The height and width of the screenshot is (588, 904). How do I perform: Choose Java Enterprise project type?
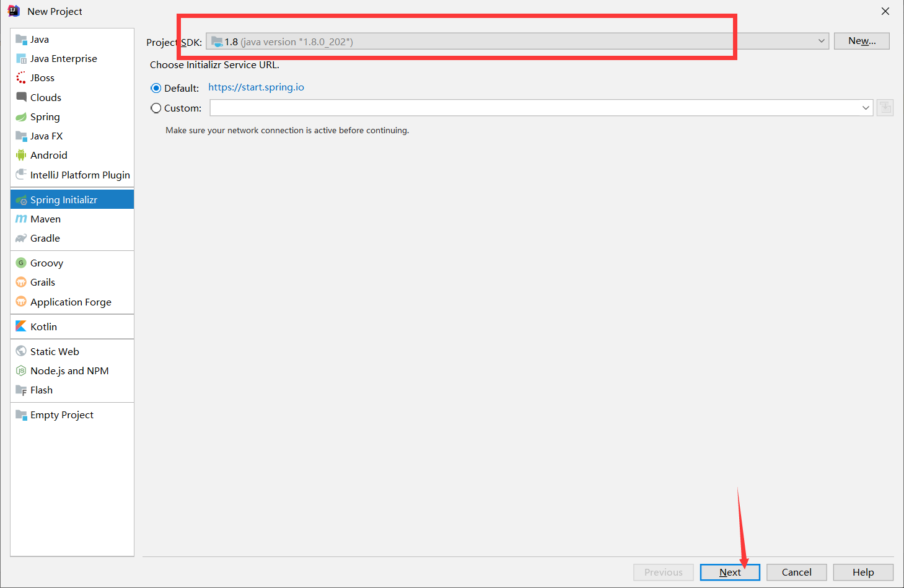click(x=72, y=59)
